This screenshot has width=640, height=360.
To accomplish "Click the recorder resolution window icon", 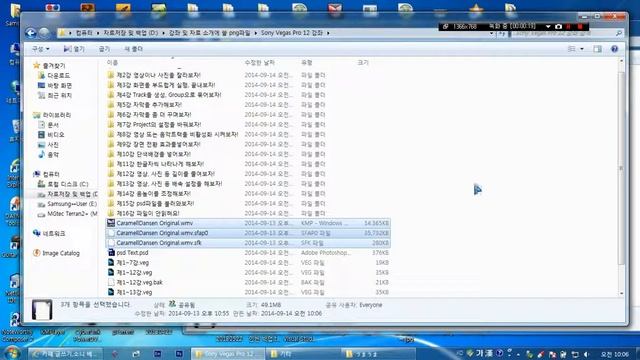I will [x=446, y=27].
